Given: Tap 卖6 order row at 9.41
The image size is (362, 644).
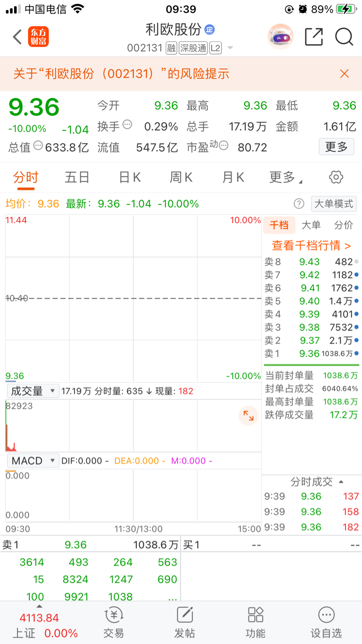Looking at the screenshot, I should coord(311,288).
